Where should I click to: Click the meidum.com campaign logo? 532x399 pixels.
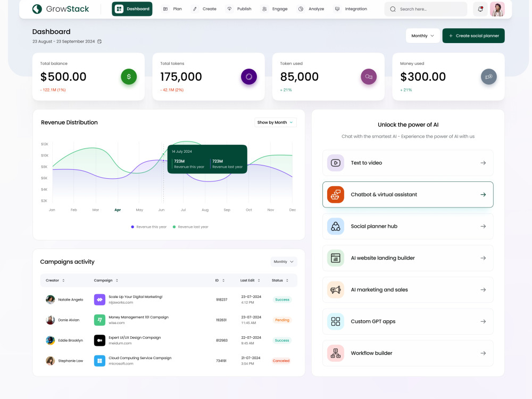click(x=100, y=340)
